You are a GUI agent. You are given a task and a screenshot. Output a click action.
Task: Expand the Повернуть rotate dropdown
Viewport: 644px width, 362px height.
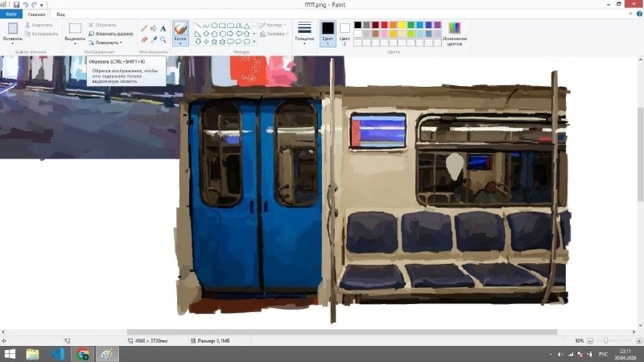[106, 43]
